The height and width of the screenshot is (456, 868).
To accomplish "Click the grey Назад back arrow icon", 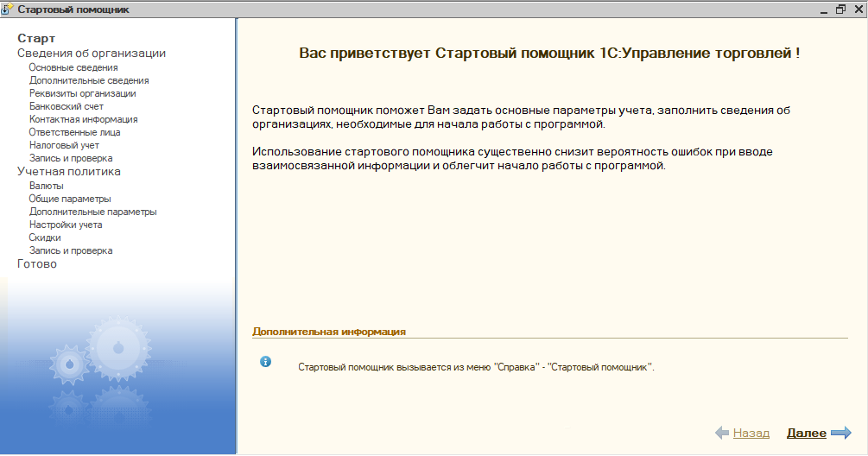I will coord(722,433).
